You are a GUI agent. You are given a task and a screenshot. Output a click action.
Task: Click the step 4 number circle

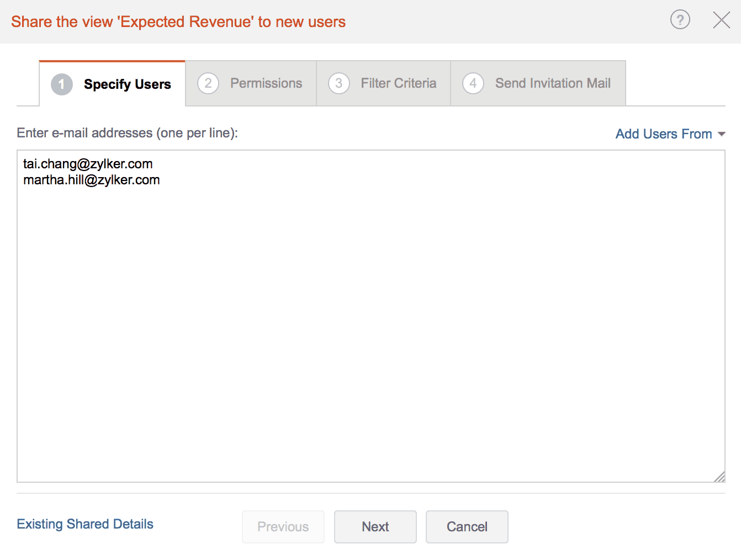pyautogui.click(x=473, y=83)
